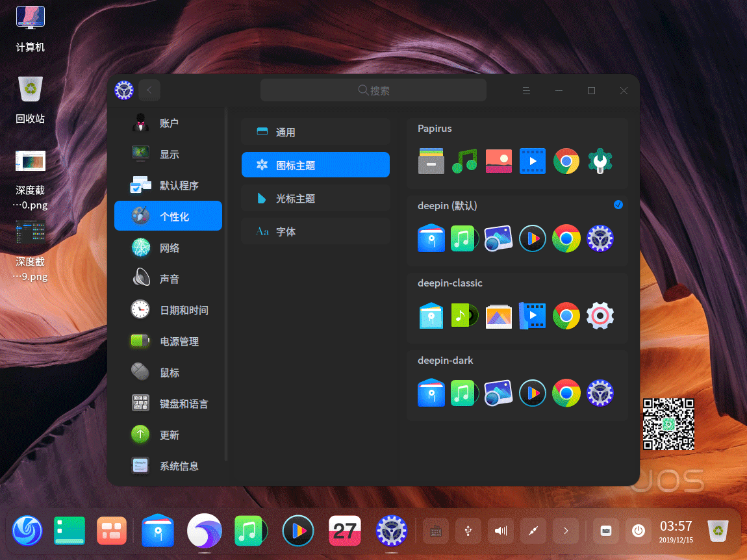Image resolution: width=747 pixels, height=560 pixels.
Task: Click the search (搜索) field
Action: 373,90
